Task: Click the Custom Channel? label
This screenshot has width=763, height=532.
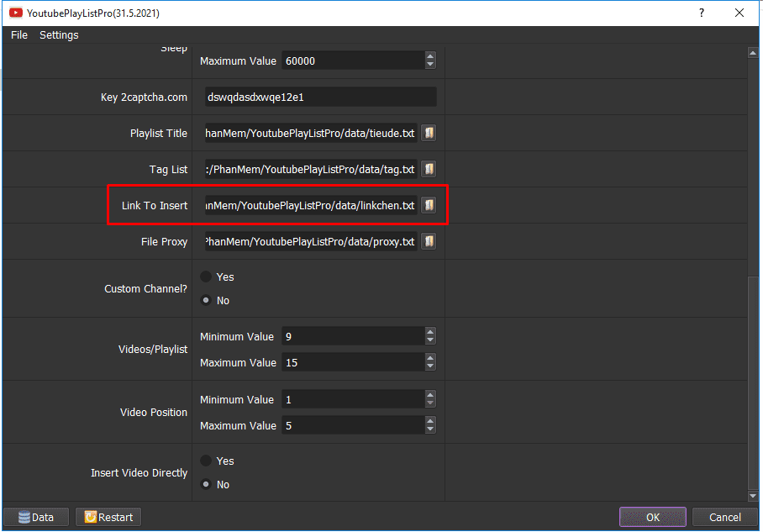Action: tap(145, 288)
